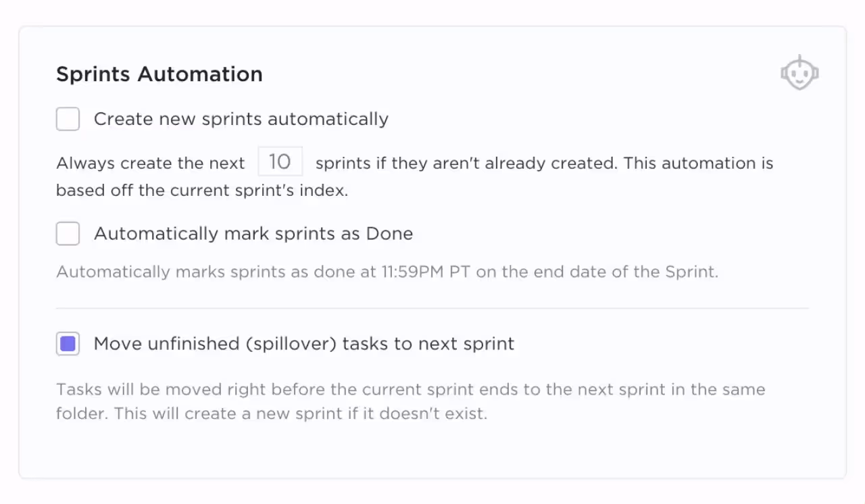This screenshot has height=504, width=865.
Task: Disable Move unfinished spillover tasks to next sprint
Action: [68, 343]
